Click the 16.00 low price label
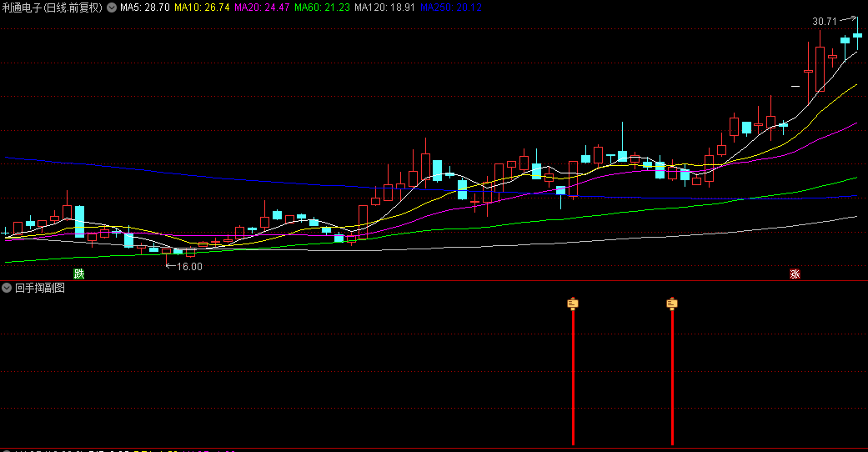The height and width of the screenshot is (452, 868). coord(189,266)
